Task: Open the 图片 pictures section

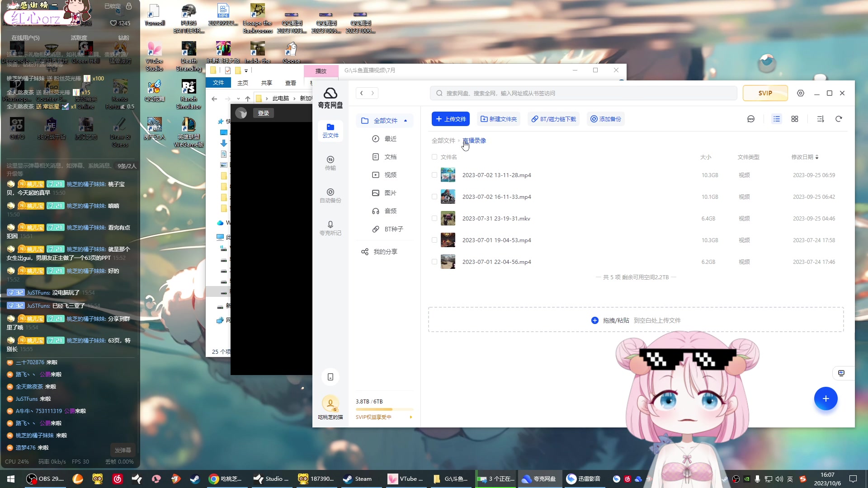Action: coord(384,193)
